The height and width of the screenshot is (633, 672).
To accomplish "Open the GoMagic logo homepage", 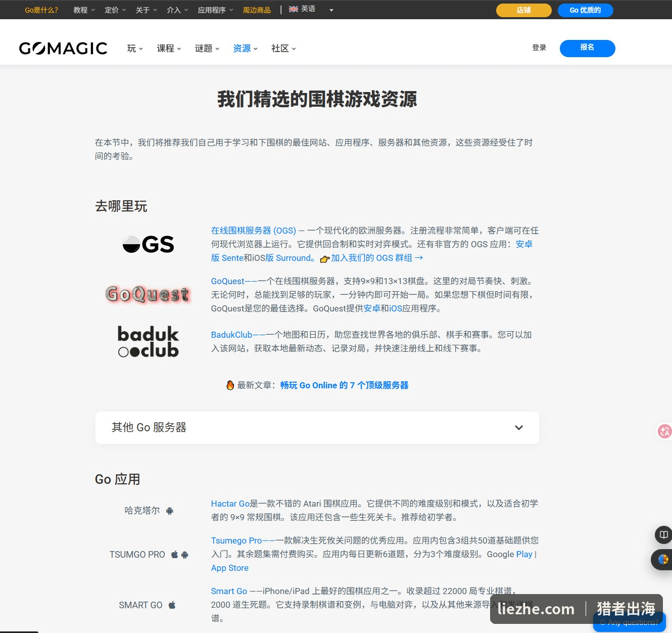I will [x=63, y=48].
